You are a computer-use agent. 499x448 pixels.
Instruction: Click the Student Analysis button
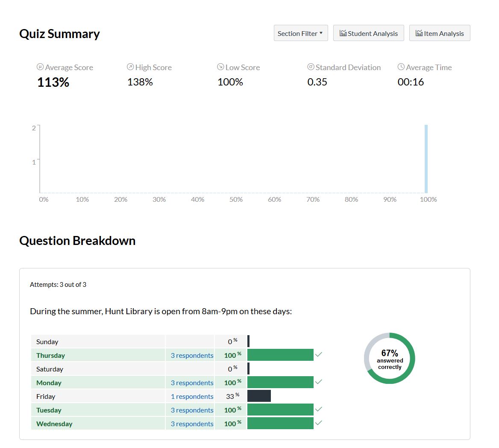tap(368, 33)
